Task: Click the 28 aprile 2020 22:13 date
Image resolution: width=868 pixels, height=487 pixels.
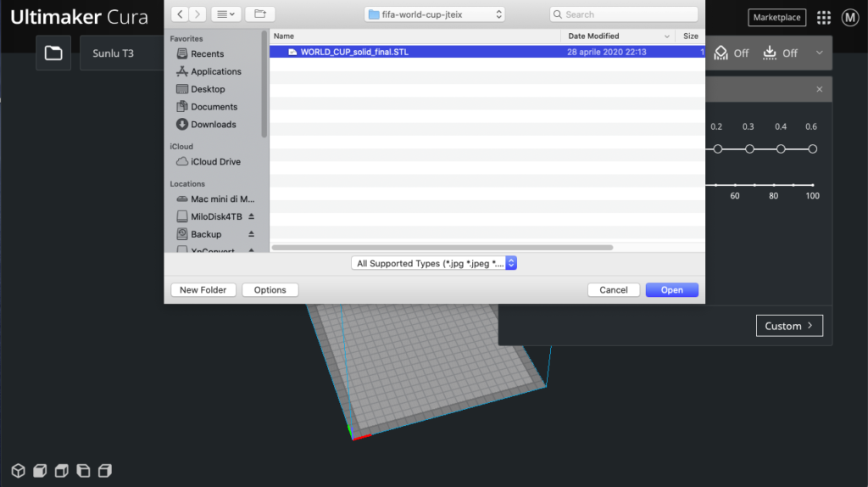Action: (607, 52)
